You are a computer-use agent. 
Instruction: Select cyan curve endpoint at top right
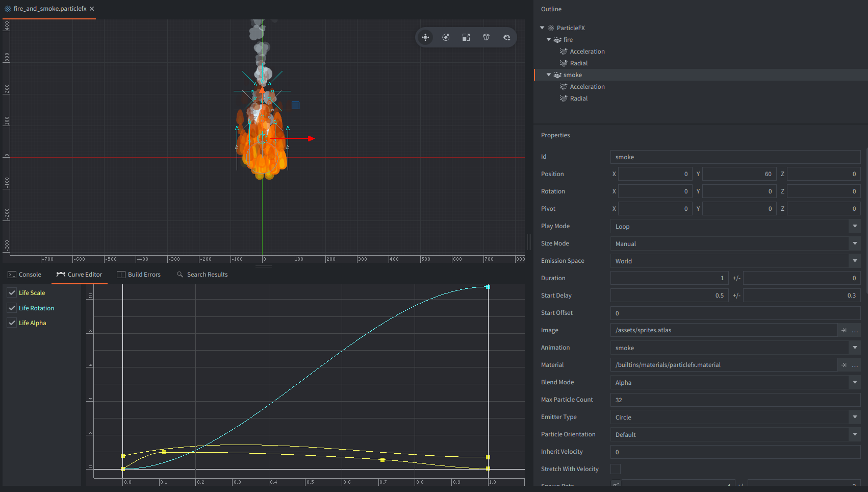[488, 287]
